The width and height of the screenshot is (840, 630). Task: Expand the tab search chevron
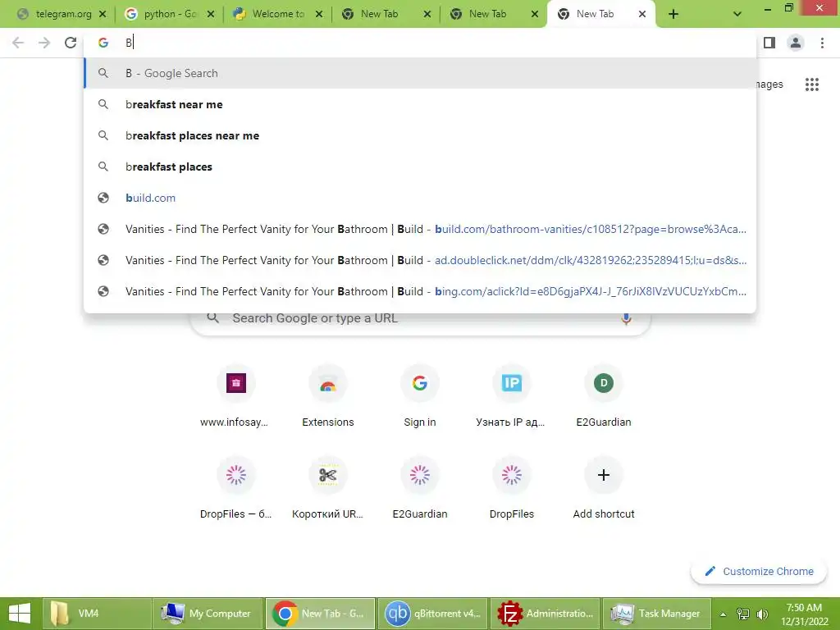737,15
